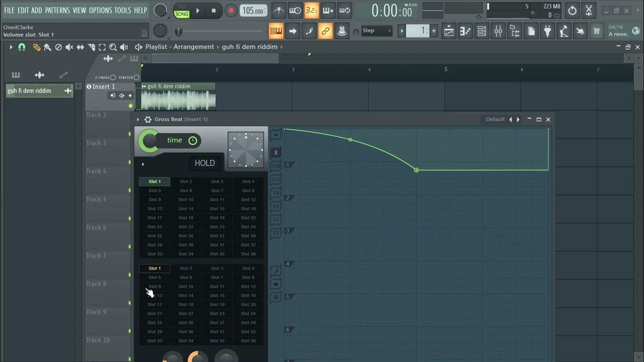Expand breadcrumb arrow after guh fi dem riddim
This screenshot has width=644, height=362.
click(x=282, y=47)
